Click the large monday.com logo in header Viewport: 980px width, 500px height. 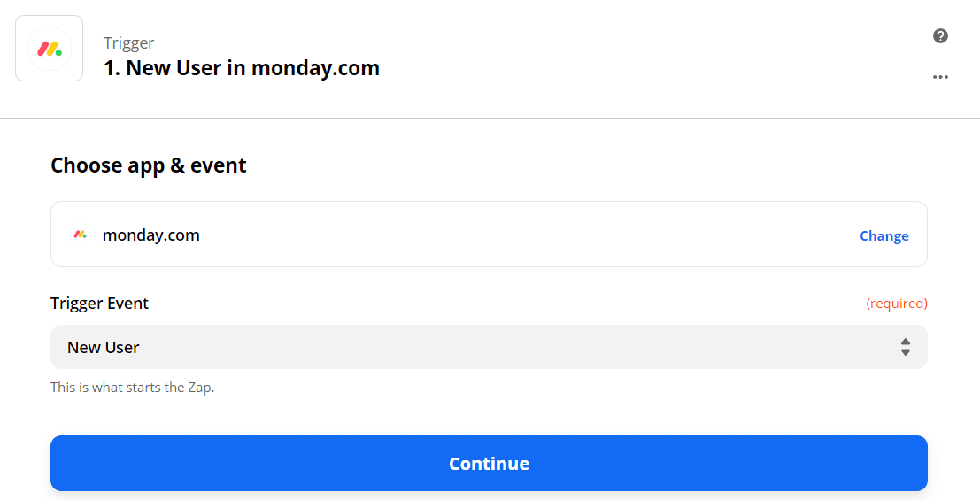click(x=50, y=49)
